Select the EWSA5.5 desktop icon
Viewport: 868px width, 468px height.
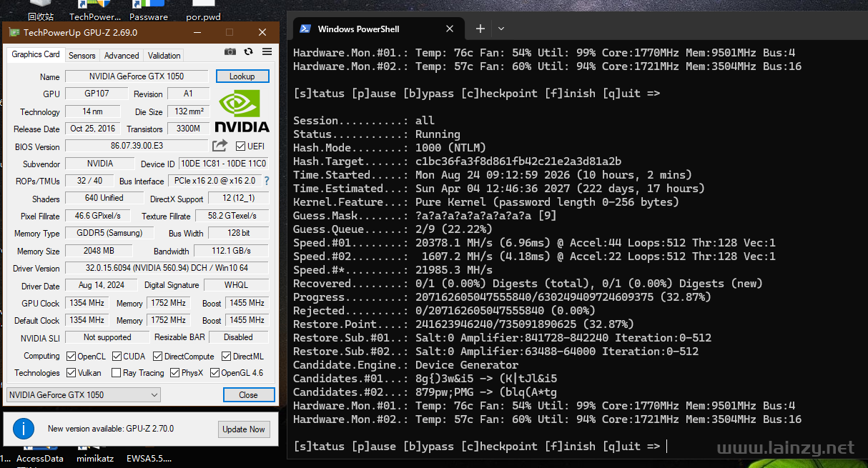[149, 459]
